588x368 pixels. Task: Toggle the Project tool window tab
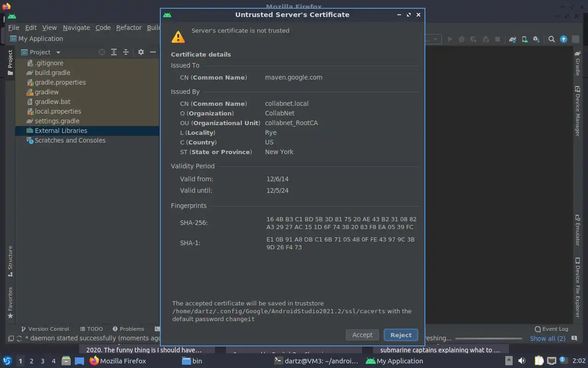(10, 63)
